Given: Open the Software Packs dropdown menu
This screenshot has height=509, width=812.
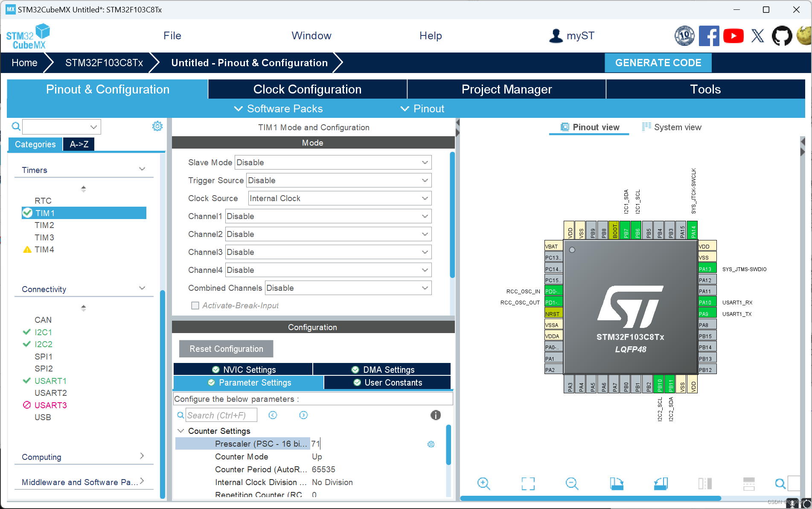Looking at the screenshot, I should (x=278, y=108).
